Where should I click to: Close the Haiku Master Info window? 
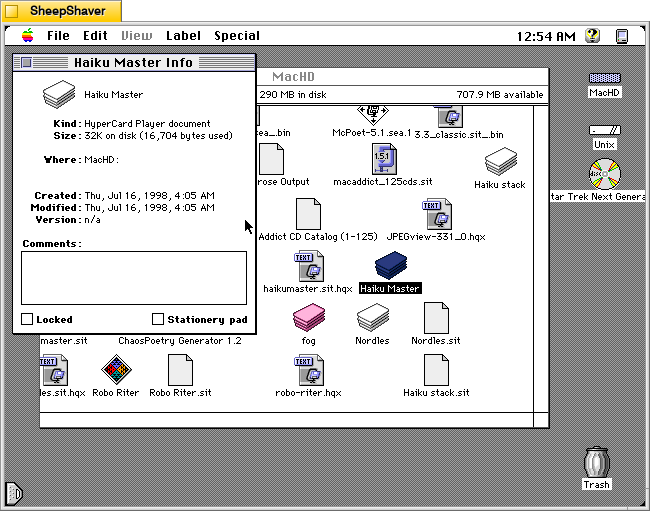[x=26, y=63]
